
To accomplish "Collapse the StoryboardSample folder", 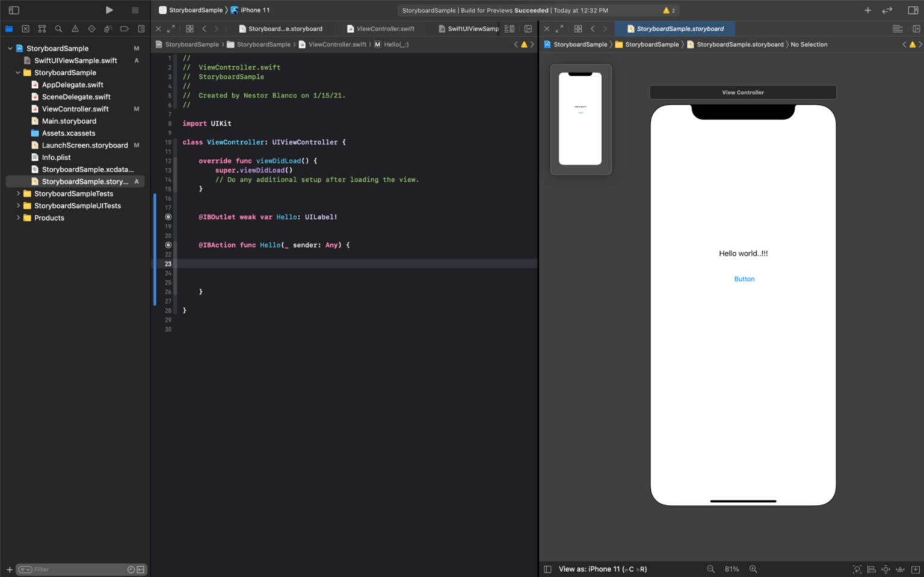I will (18, 72).
